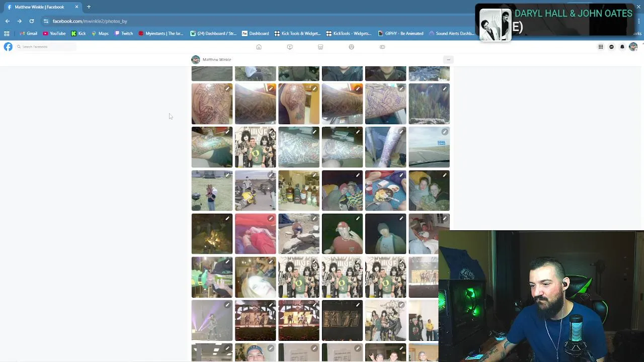Image resolution: width=644 pixels, height=362 pixels.
Task: Edit the purple-lit concert photo via pencil
Action: point(227,305)
